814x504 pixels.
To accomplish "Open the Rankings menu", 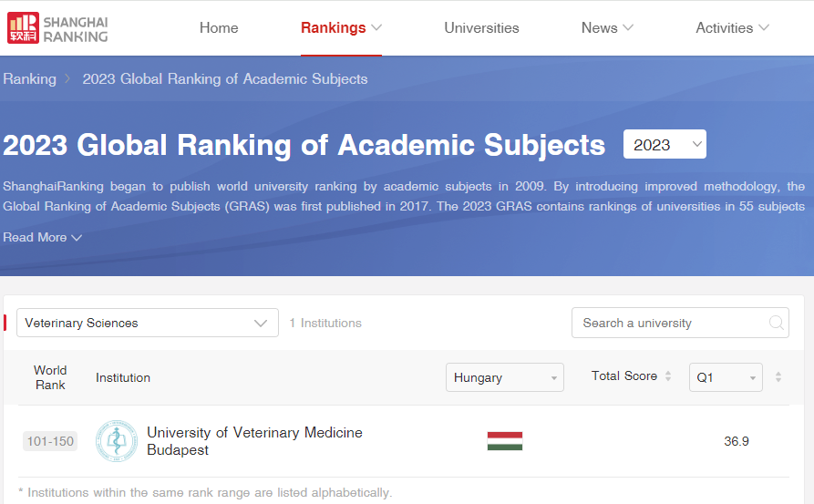I will [341, 28].
